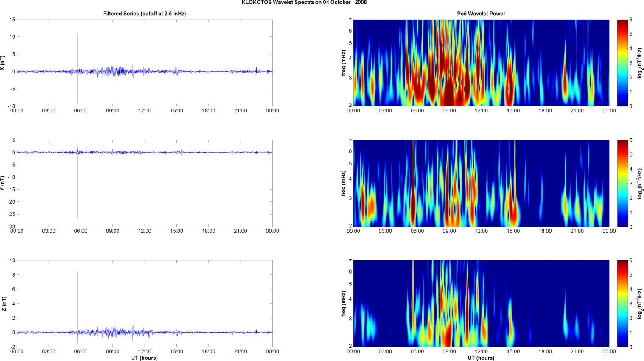The height and width of the screenshot is (361, 644).
Task: Click the middle colorbar's log2(nT²/Hz) label
Action: tap(640, 183)
